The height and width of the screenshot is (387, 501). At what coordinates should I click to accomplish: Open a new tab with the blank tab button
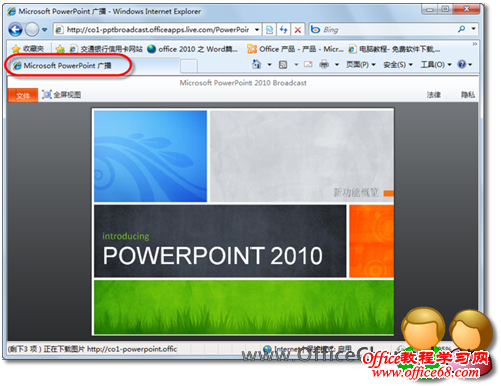point(189,66)
